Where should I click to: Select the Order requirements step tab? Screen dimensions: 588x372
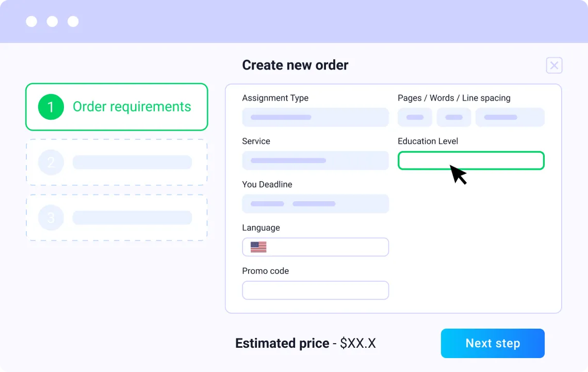(x=117, y=107)
